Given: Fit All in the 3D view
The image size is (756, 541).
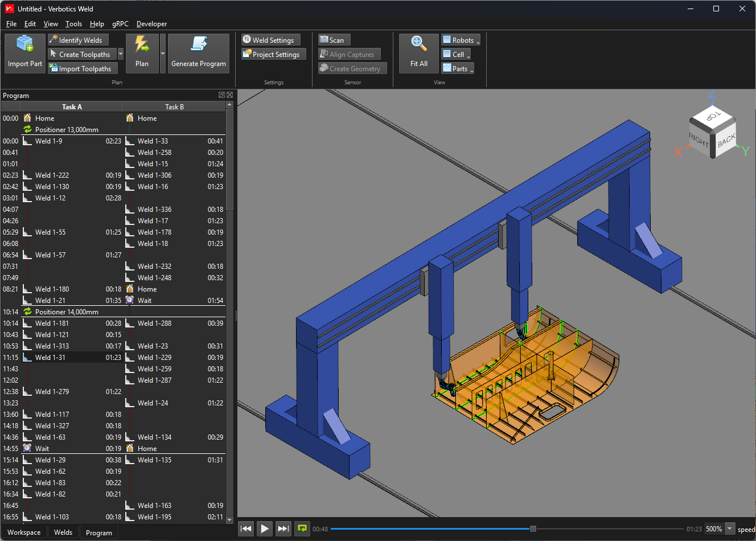Looking at the screenshot, I should click(418, 53).
